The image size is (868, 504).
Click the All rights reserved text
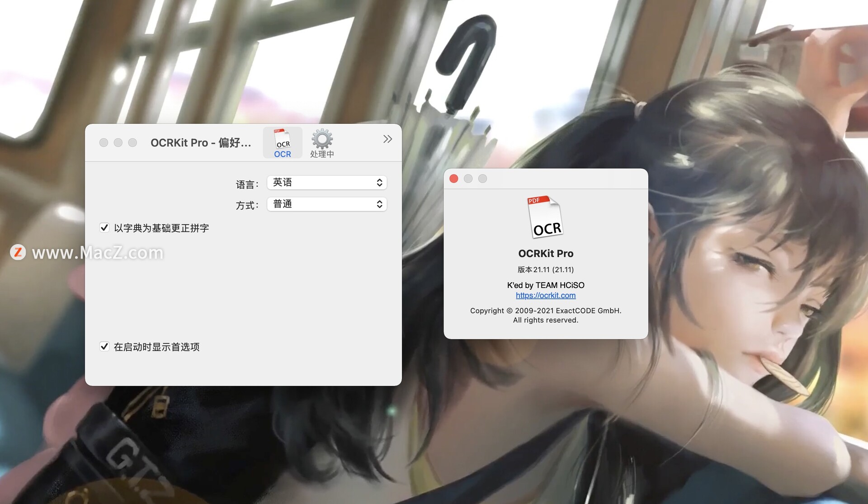coord(546,320)
